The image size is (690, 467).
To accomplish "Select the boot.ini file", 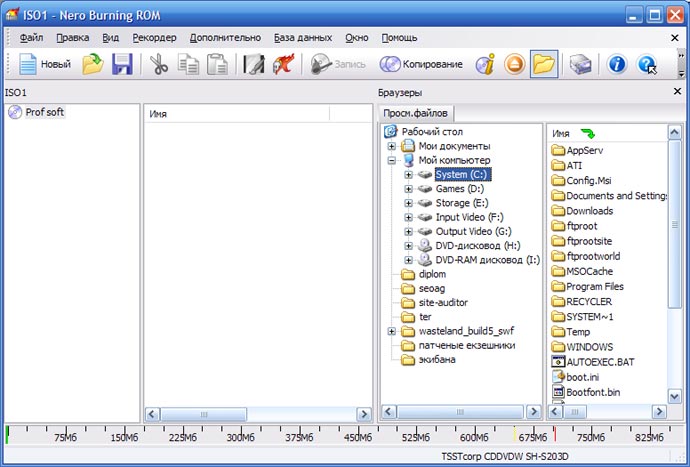I will pos(575,377).
